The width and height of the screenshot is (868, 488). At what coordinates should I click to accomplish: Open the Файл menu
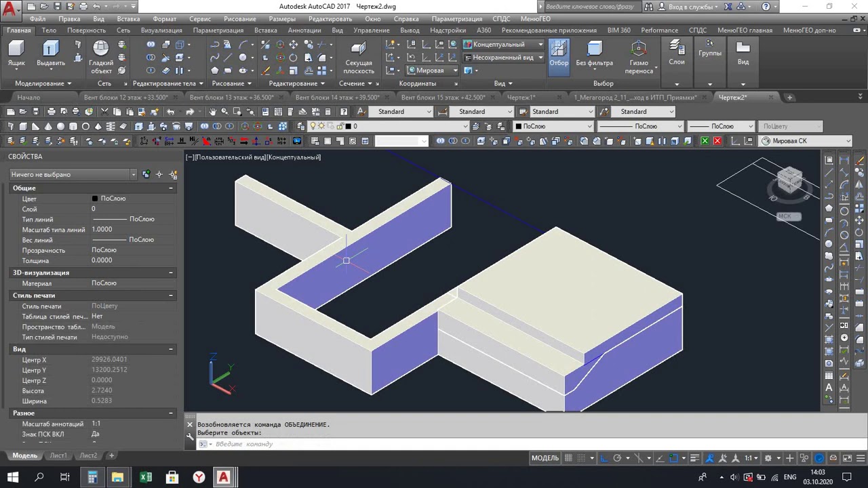click(x=38, y=19)
